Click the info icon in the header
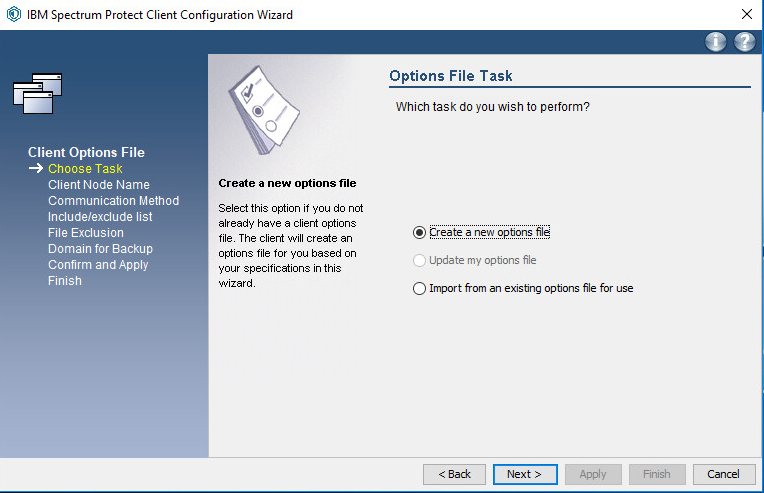 pos(715,42)
